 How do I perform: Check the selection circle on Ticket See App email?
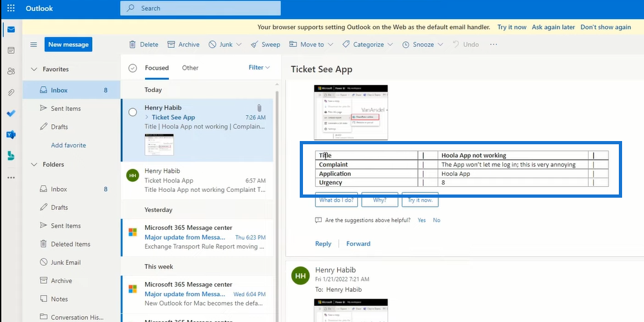[133, 112]
